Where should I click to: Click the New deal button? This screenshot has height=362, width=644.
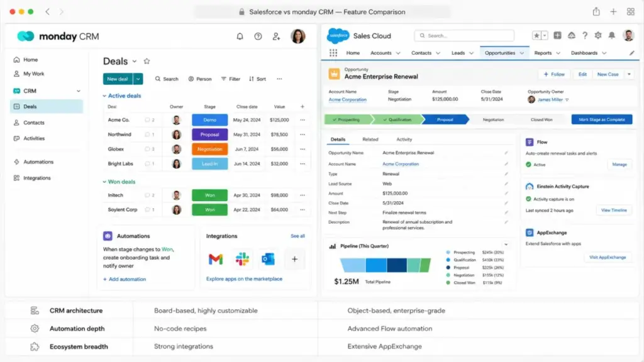pyautogui.click(x=118, y=79)
